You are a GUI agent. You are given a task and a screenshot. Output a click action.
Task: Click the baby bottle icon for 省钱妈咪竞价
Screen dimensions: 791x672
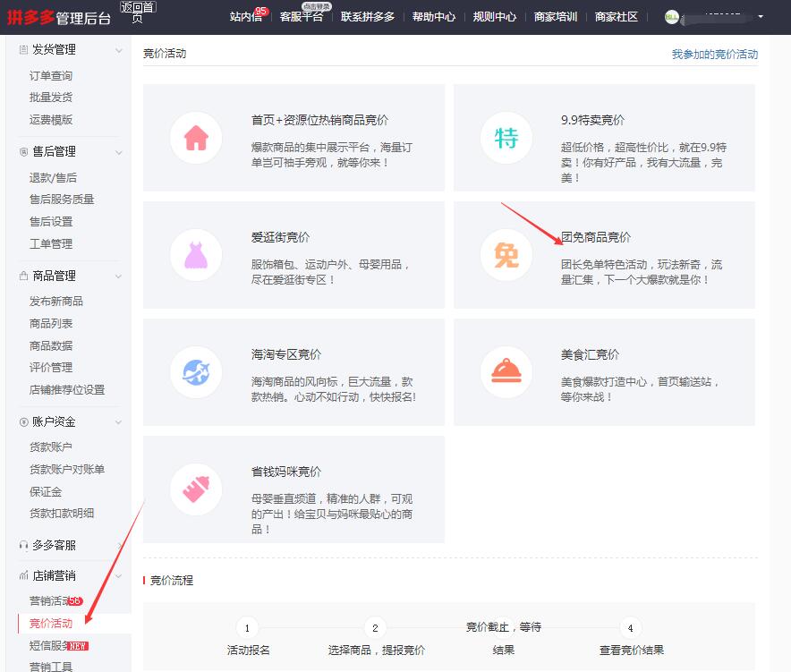(196, 489)
